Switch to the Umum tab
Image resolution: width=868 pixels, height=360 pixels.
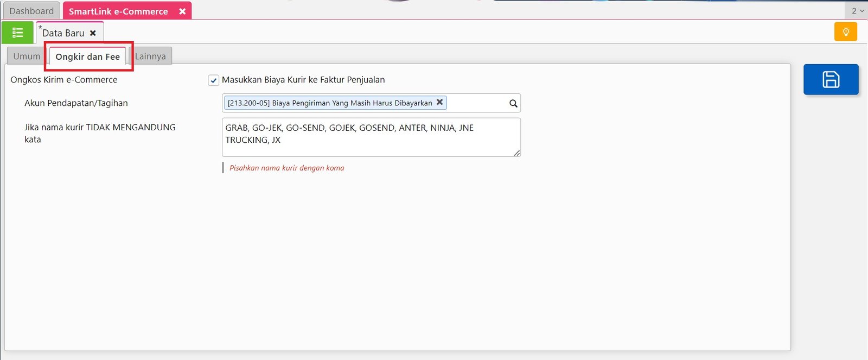click(x=27, y=56)
